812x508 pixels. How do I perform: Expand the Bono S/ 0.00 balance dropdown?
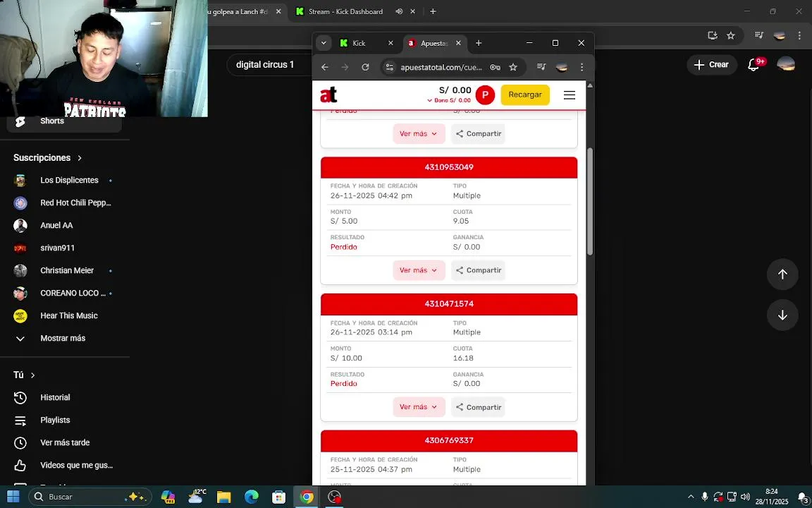(x=448, y=101)
